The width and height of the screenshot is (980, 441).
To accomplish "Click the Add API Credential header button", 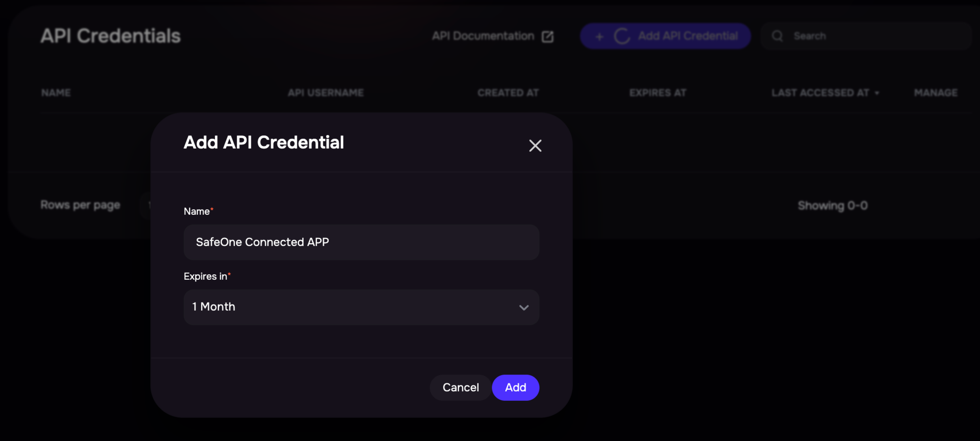I will click(x=665, y=36).
